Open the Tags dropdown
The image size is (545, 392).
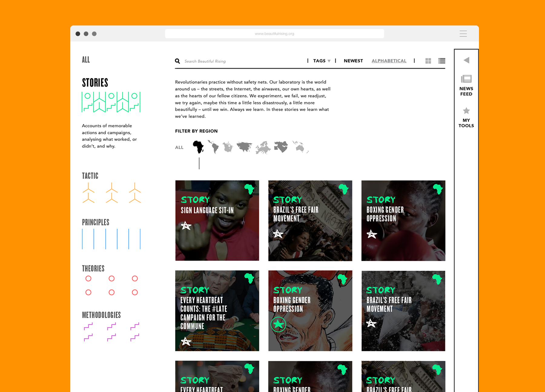[322, 61]
